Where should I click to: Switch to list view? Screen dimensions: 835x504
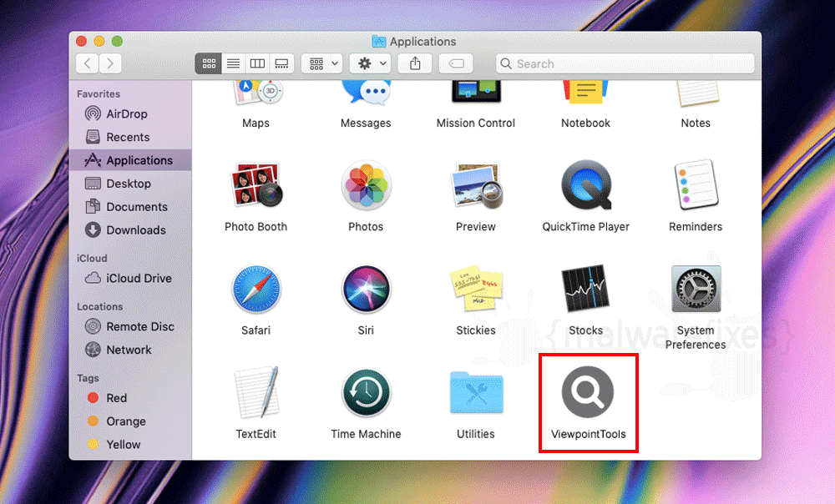coord(233,64)
